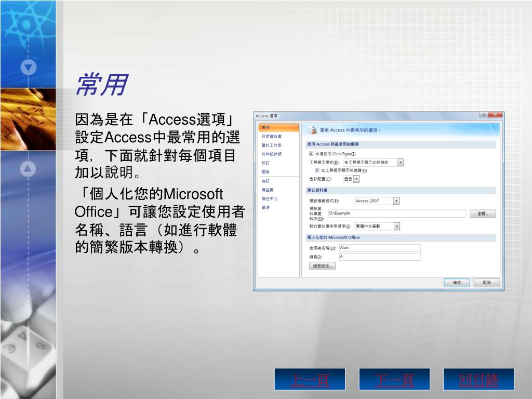Click the slide title 常用

102,85
